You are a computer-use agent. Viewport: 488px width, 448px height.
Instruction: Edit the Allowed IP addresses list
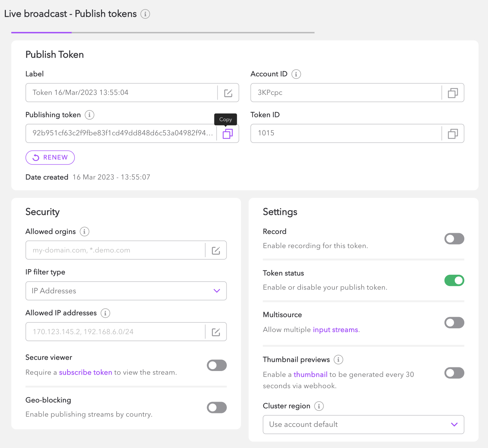(x=216, y=332)
